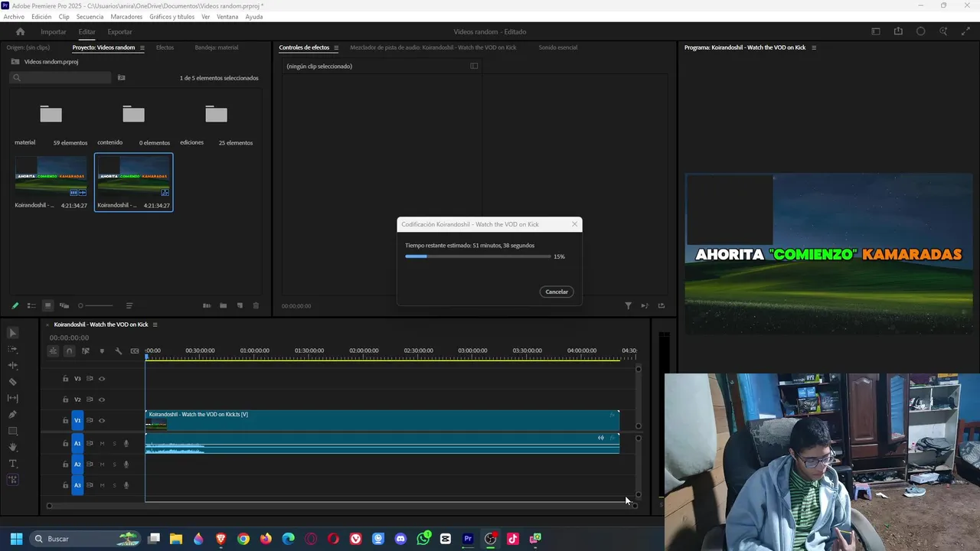Toggle the project writable pencil icon

point(15,305)
